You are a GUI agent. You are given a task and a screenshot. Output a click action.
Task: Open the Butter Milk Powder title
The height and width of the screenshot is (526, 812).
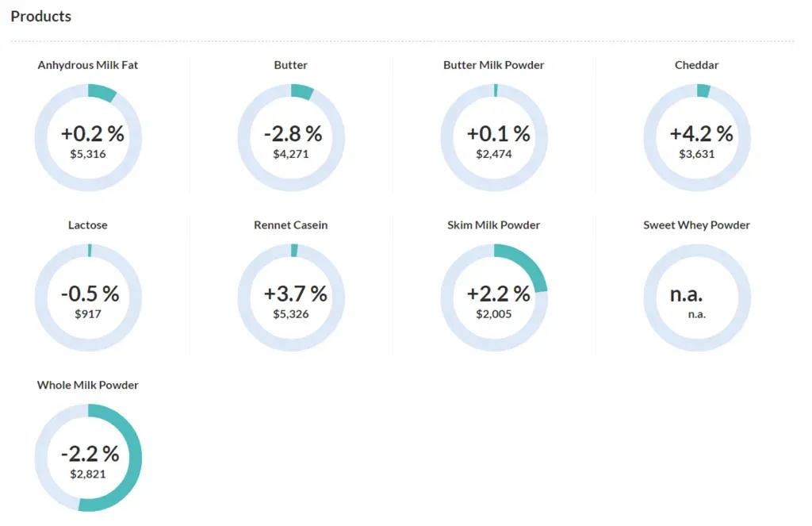[x=493, y=65]
